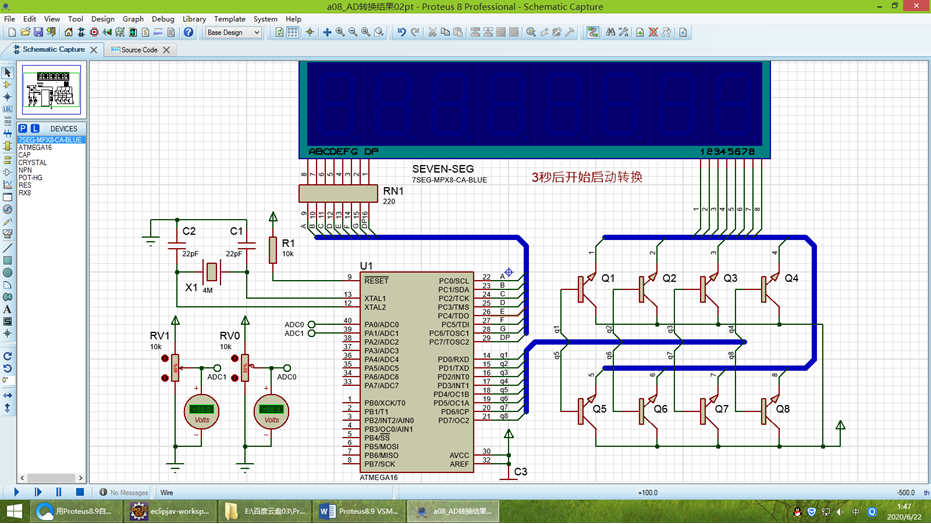Select 7SEG-MPX8-CA-BLUE in devices list
Screen dimensions: 931x524
click(50, 140)
